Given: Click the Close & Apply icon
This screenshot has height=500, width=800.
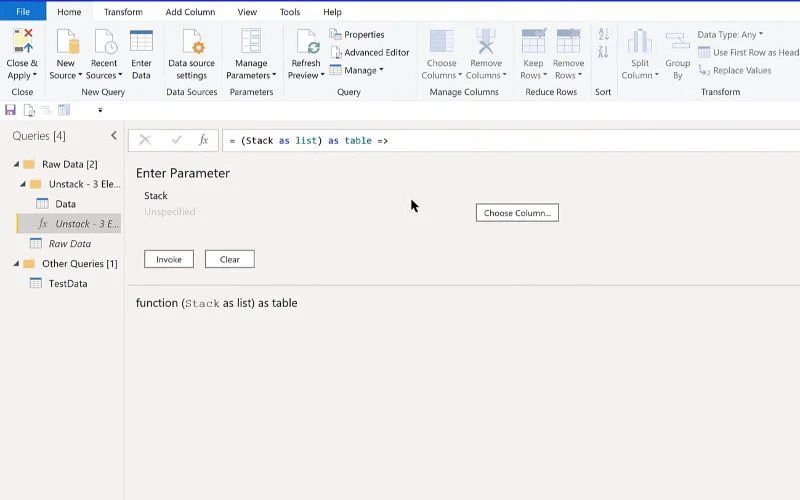Looking at the screenshot, I should (x=22, y=41).
